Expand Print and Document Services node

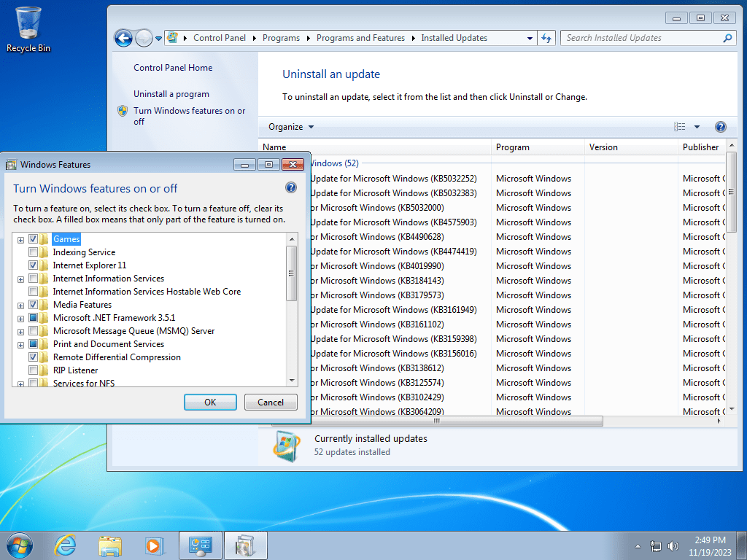click(x=20, y=345)
